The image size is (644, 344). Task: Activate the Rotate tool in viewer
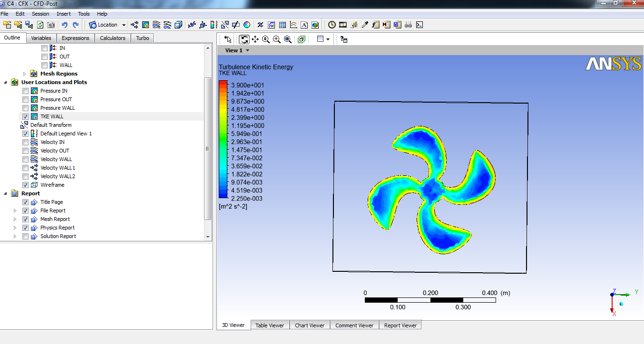244,39
